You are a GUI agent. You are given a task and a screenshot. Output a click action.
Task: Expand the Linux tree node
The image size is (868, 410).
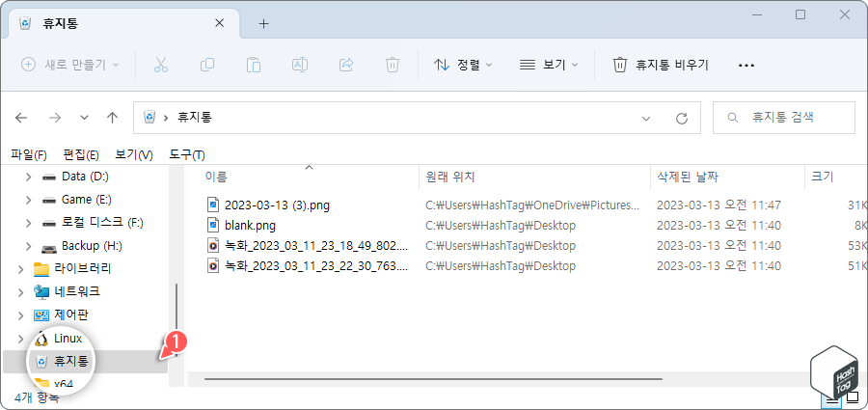tap(20, 339)
